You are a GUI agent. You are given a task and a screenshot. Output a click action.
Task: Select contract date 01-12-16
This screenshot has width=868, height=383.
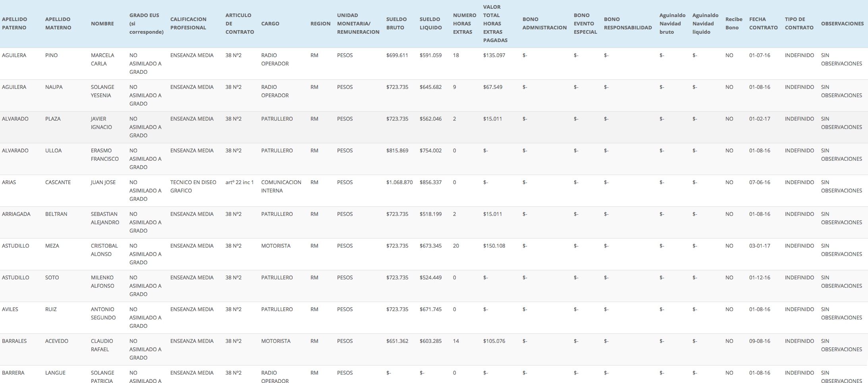[760, 278]
